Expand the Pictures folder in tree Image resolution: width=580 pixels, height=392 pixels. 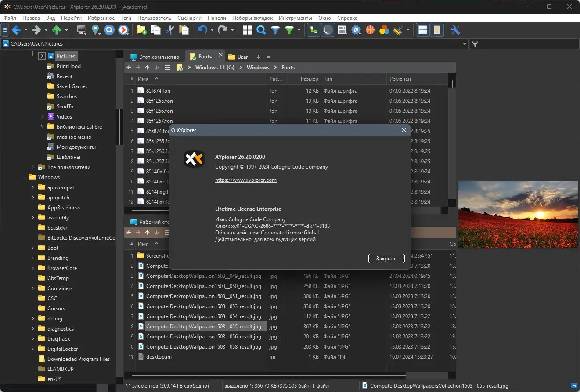point(42,56)
